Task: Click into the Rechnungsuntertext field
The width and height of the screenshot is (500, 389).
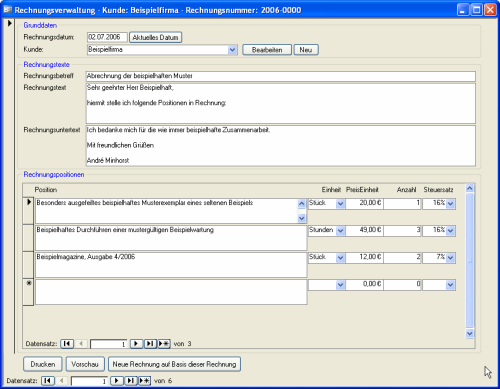Action: click(281, 146)
